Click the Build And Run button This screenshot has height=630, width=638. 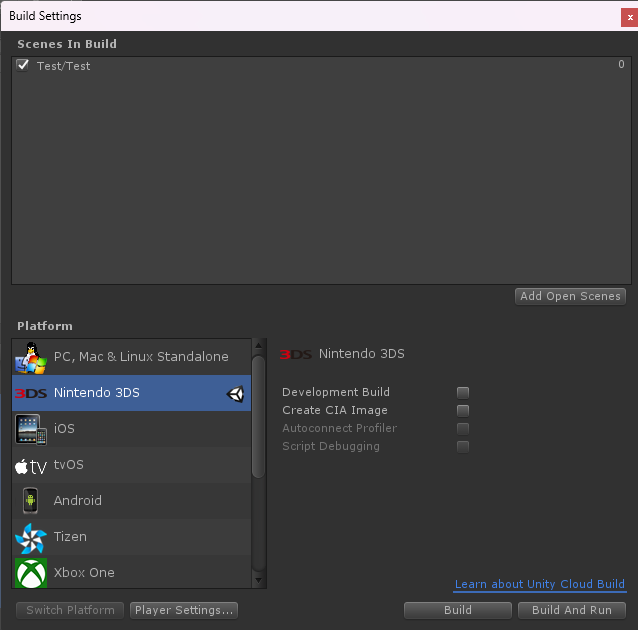[572, 610]
